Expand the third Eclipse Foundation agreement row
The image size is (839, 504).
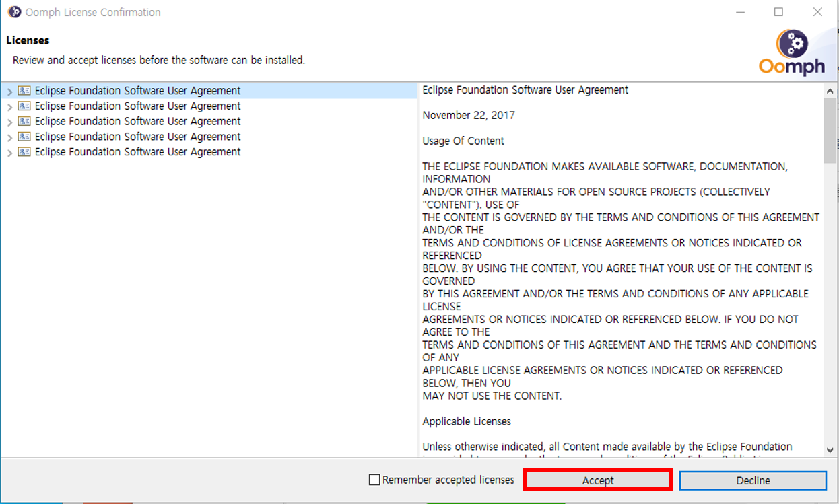tap(9, 122)
